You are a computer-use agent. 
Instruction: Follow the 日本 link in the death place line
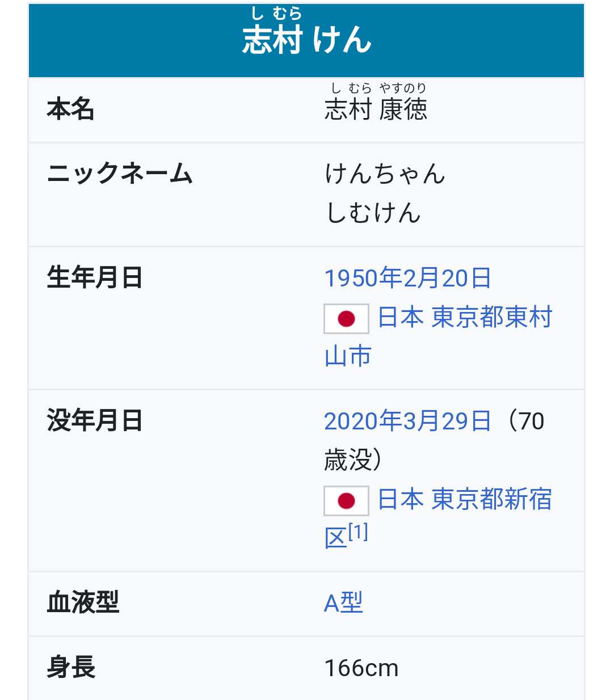(401, 499)
